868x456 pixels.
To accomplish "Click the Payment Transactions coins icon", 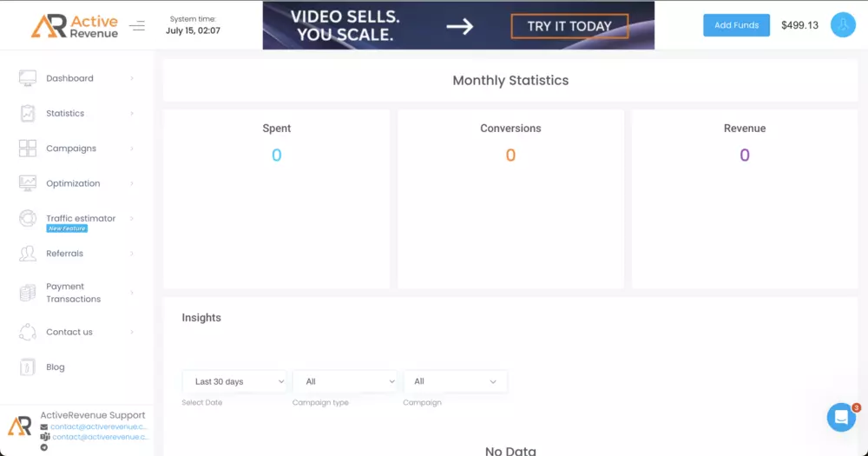I will point(27,293).
